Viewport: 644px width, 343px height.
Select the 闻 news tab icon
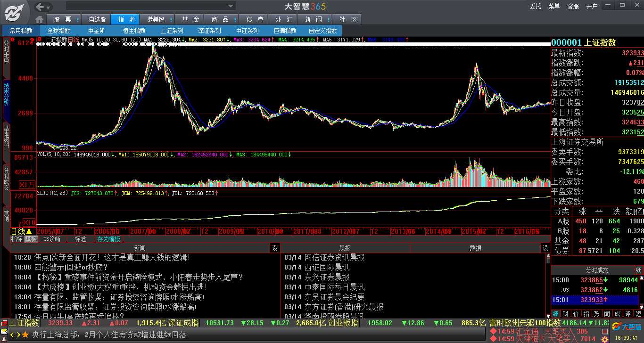click(x=607, y=314)
